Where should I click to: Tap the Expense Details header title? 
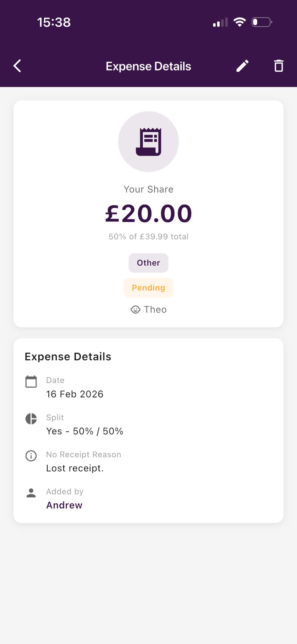[148, 66]
